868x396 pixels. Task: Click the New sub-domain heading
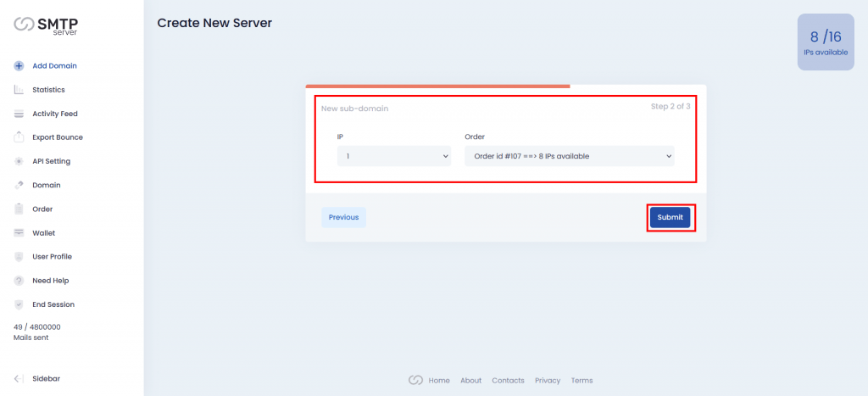click(355, 109)
